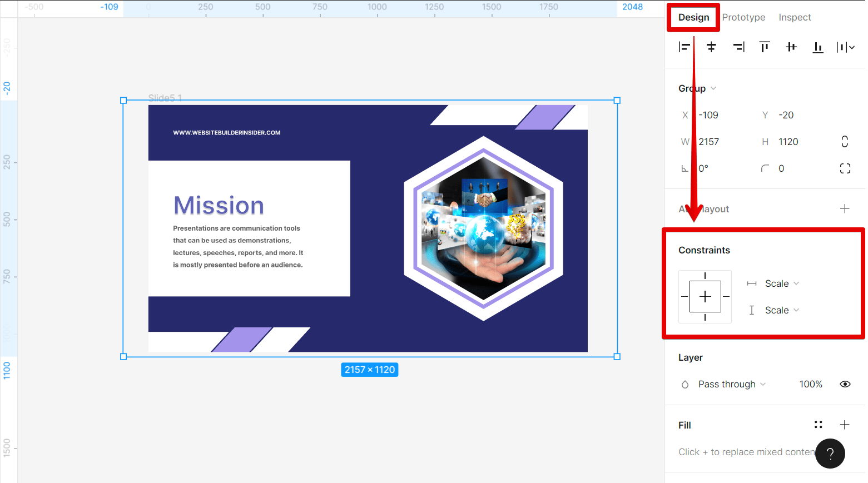The height and width of the screenshot is (483, 868).
Task: Enable independent corner radius editing
Action: [x=845, y=168]
